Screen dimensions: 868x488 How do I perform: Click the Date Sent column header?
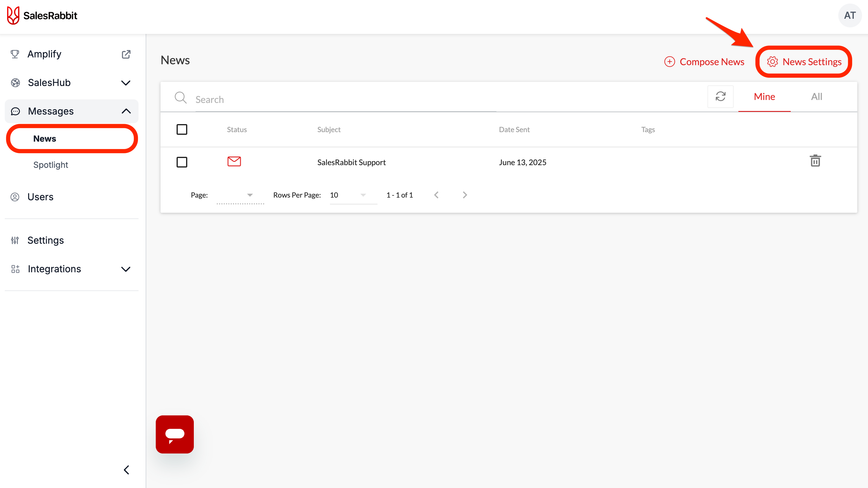click(x=514, y=129)
